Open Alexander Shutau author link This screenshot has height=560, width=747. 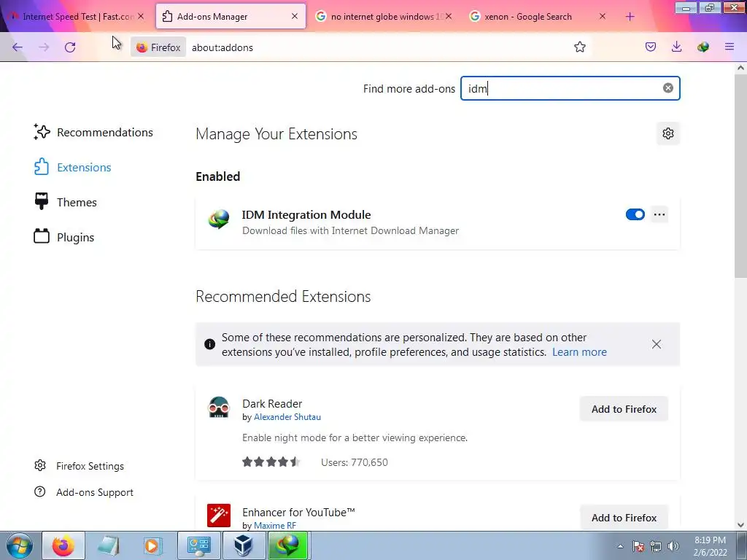coord(287,417)
